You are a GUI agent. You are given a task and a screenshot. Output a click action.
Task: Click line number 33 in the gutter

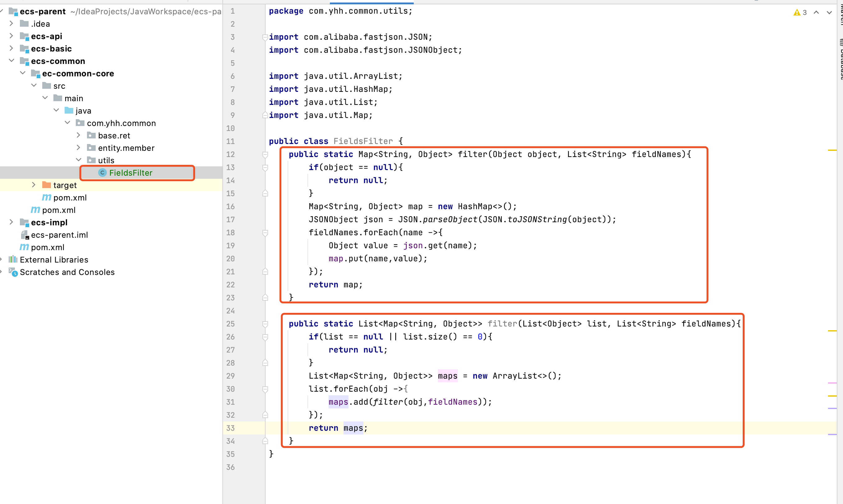pos(230,428)
